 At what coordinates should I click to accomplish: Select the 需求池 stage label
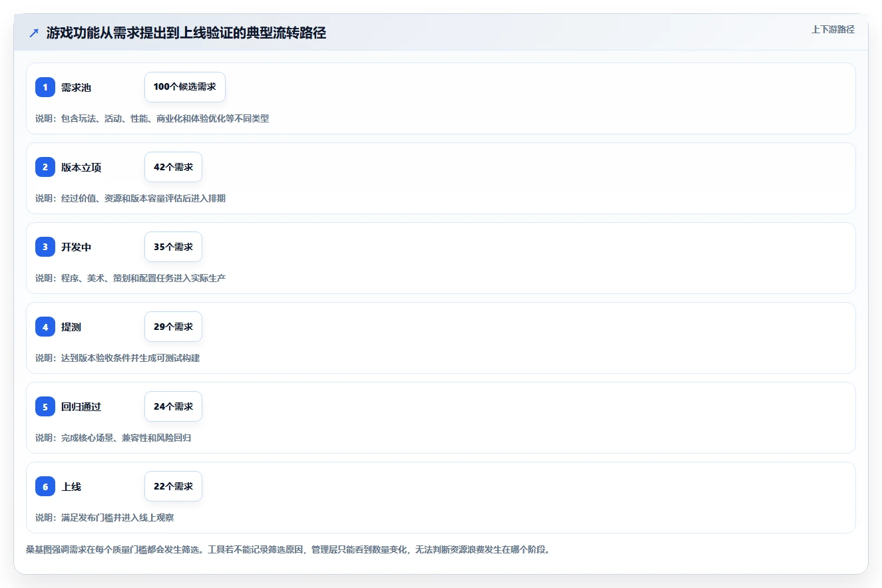tap(76, 88)
